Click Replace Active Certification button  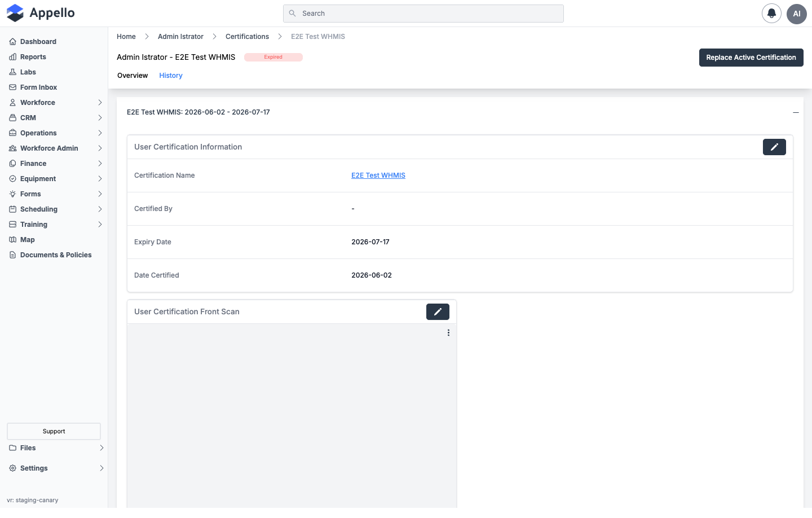pyautogui.click(x=751, y=58)
